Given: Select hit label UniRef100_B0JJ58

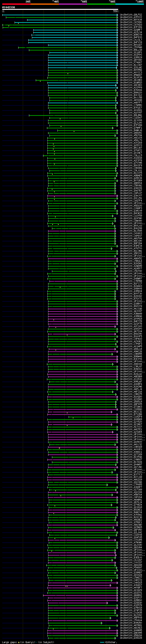Looking at the screenshot, I should coord(131,98).
